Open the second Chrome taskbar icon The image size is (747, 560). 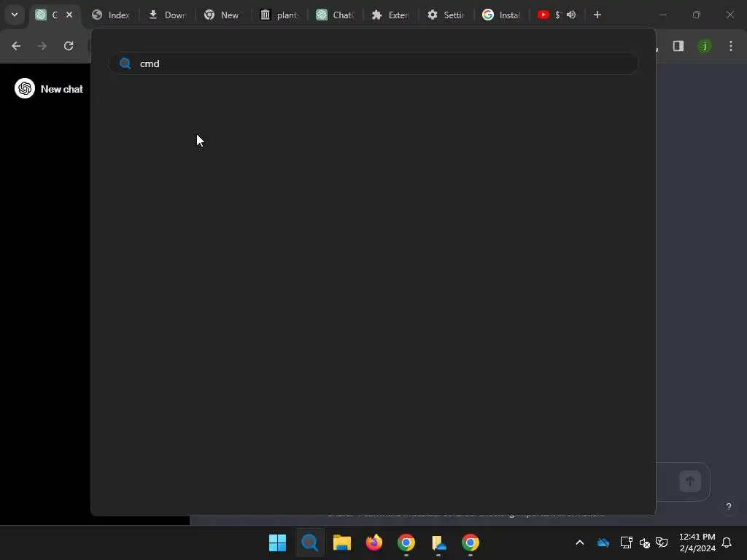(x=471, y=542)
